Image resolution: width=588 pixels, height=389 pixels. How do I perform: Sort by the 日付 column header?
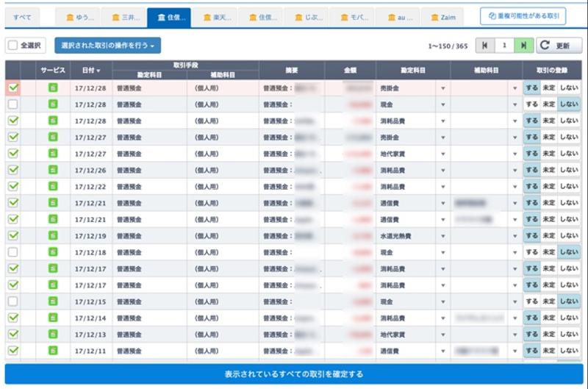point(91,70)
